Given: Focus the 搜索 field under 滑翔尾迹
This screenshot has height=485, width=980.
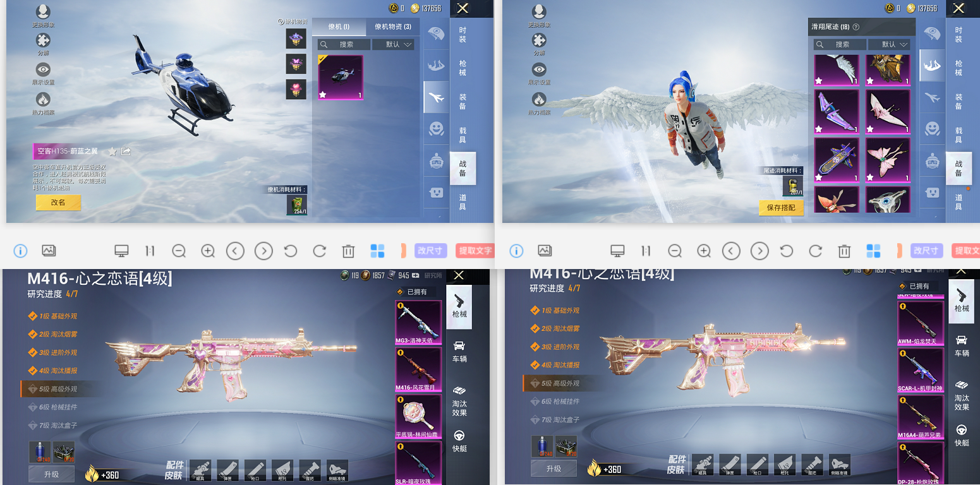Looking at the screenshot, I should (x=840, y=44).
